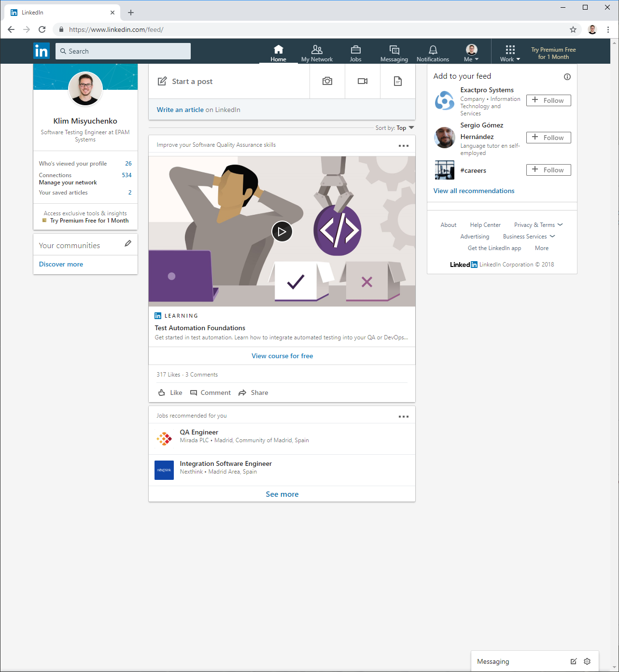Expand Business Services footer dropdown

529,237
